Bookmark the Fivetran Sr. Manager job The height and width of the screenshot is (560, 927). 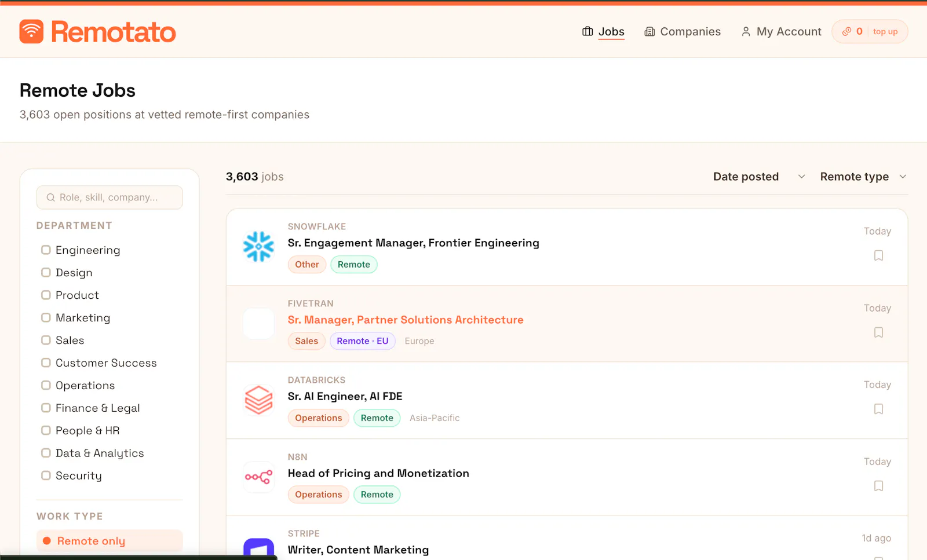(x=878, y=332)
